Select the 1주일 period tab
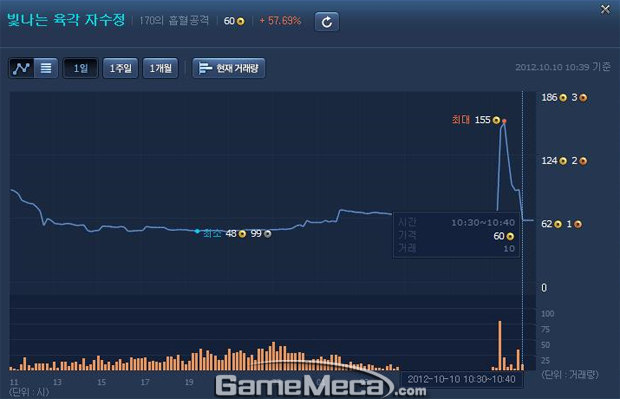 [121, 68]
